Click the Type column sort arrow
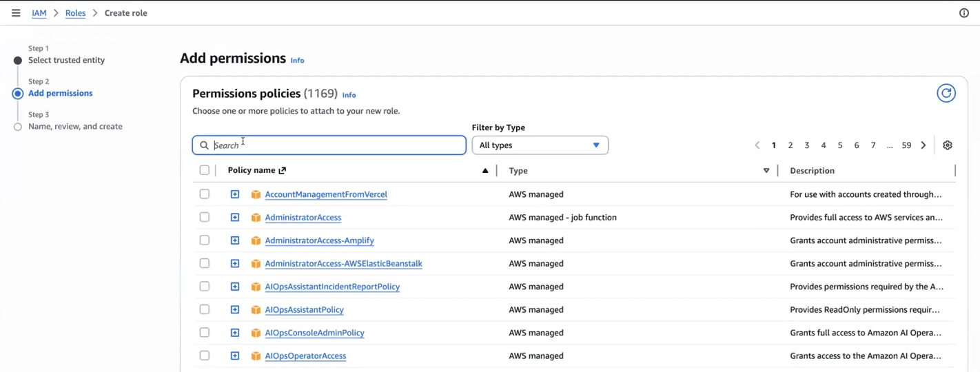Image resolution: width=980 pixels, height=372 pixels. click(x=766, y=171)
